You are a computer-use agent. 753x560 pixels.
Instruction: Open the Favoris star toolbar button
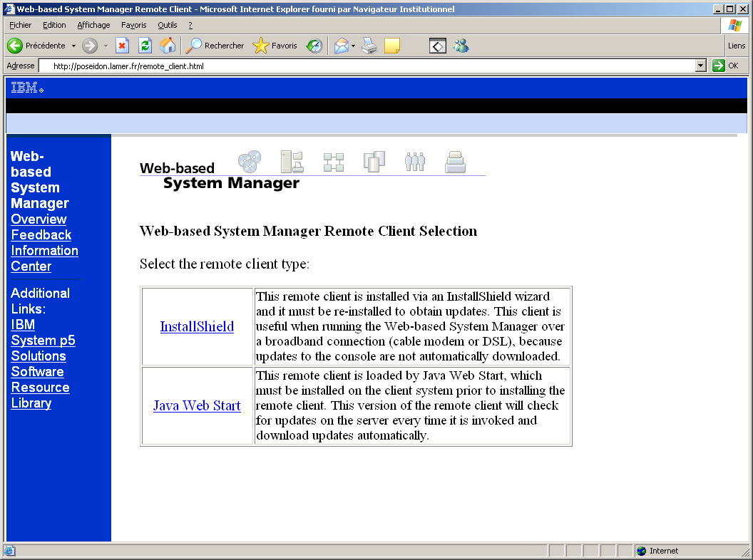pyautogui.click(x=275, y=46)
